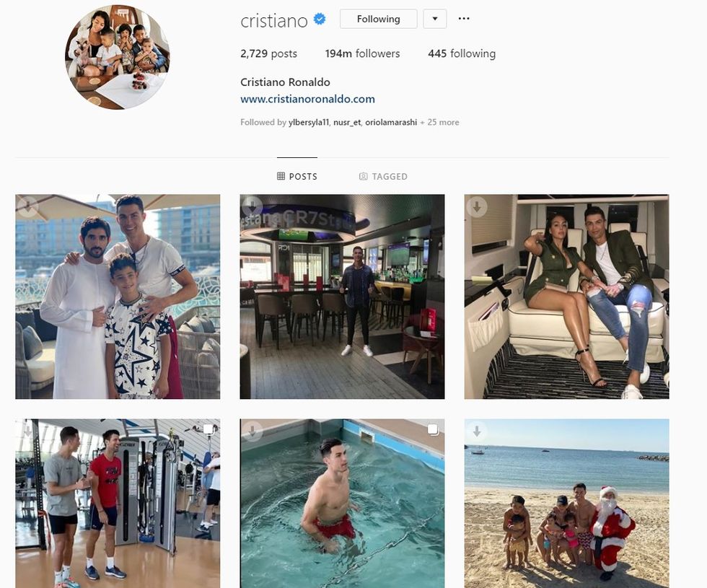Click the download arrow on the Dubai terrace photo
This screenshot has height=588, width=707.
27,207
